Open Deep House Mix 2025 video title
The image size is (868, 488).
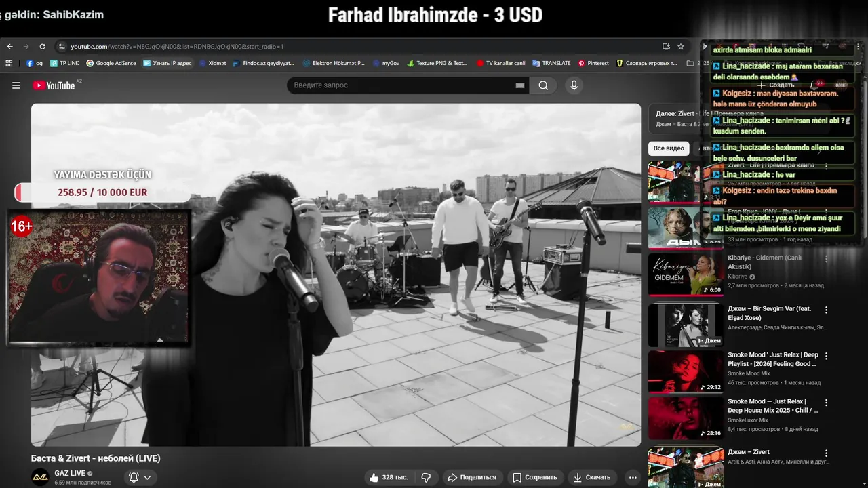click(x=773, y=406)
